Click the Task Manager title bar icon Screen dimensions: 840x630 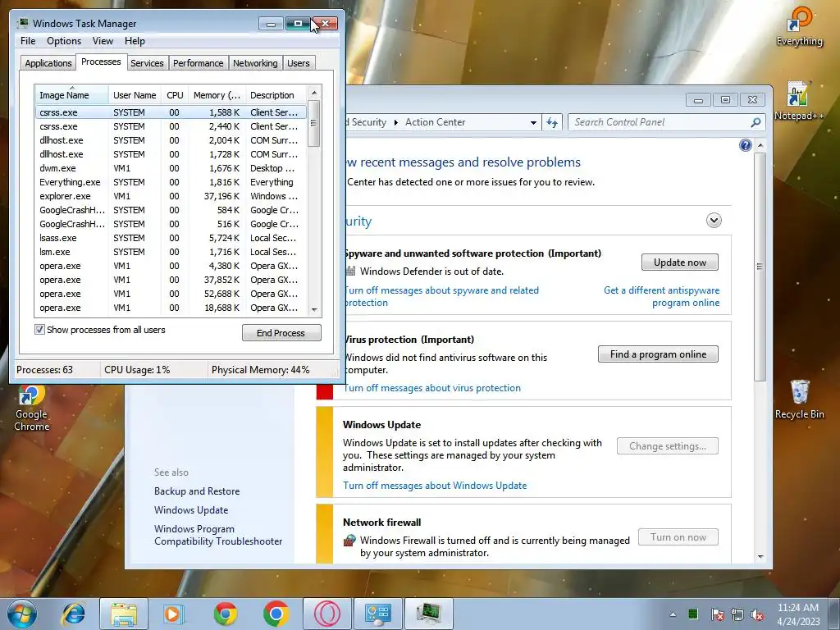pos(22,24)
